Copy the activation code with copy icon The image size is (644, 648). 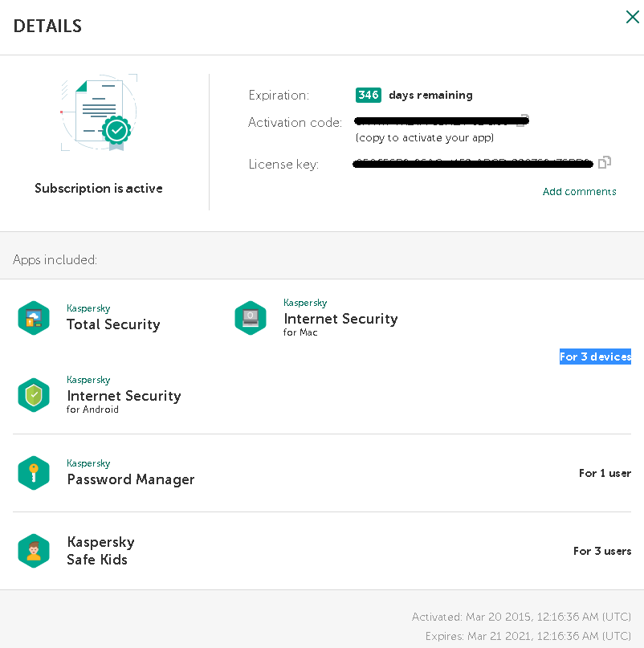[524, 120]
